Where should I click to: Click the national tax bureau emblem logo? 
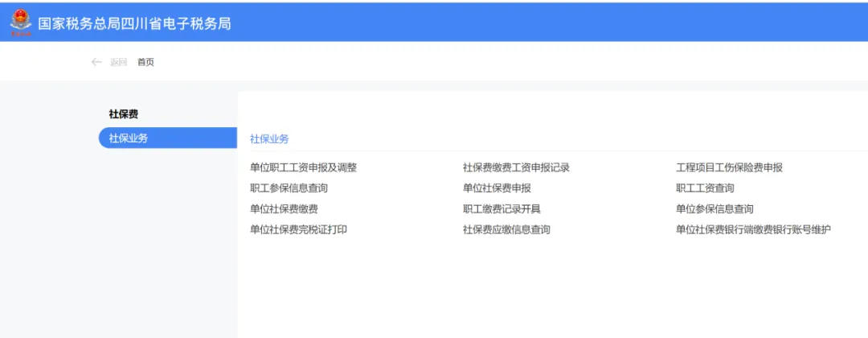(22, 23)
